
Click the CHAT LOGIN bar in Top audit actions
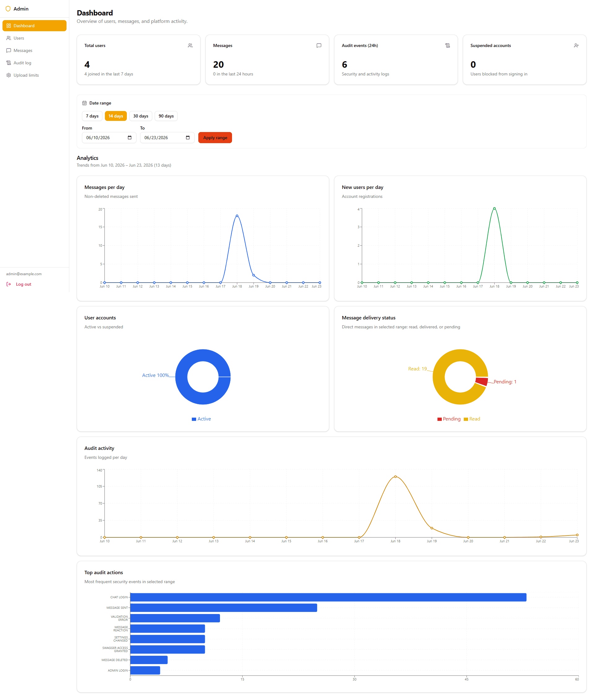(x=328, y=597)
